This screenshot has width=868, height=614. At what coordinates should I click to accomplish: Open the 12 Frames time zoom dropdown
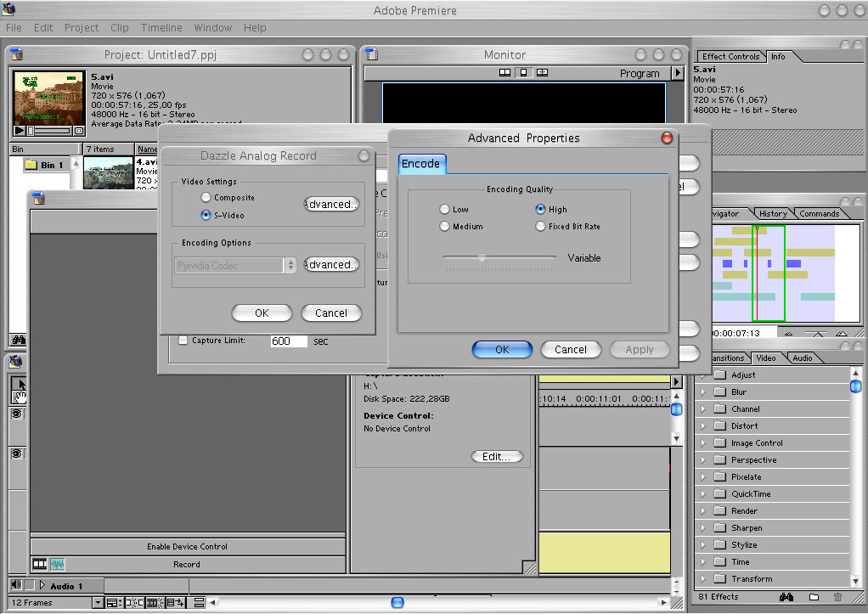pos(98,602)
